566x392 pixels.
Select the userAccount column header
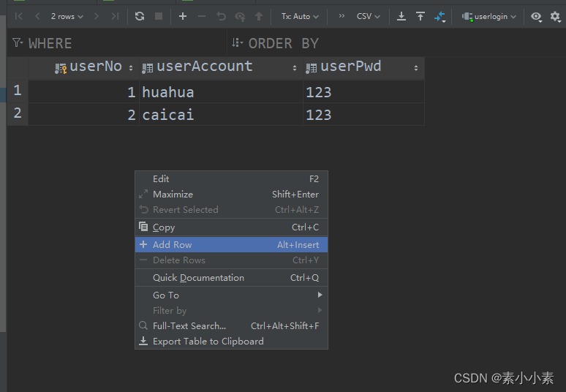221,67
